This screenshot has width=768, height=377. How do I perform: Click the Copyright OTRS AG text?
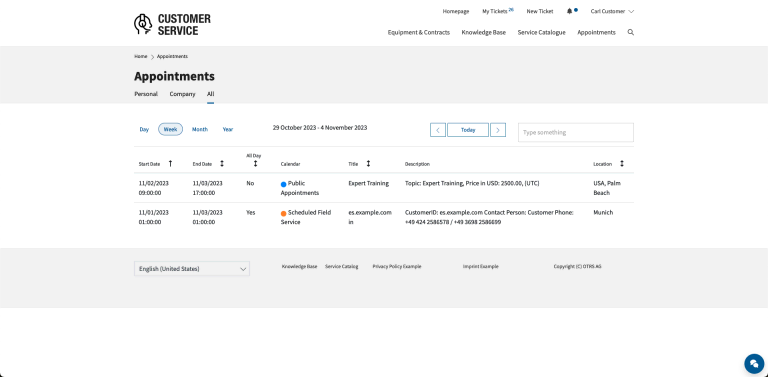tap(577, 266)
